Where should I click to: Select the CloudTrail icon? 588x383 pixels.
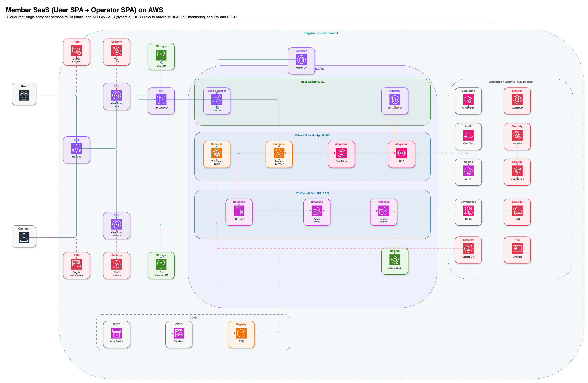pos(468,135)
